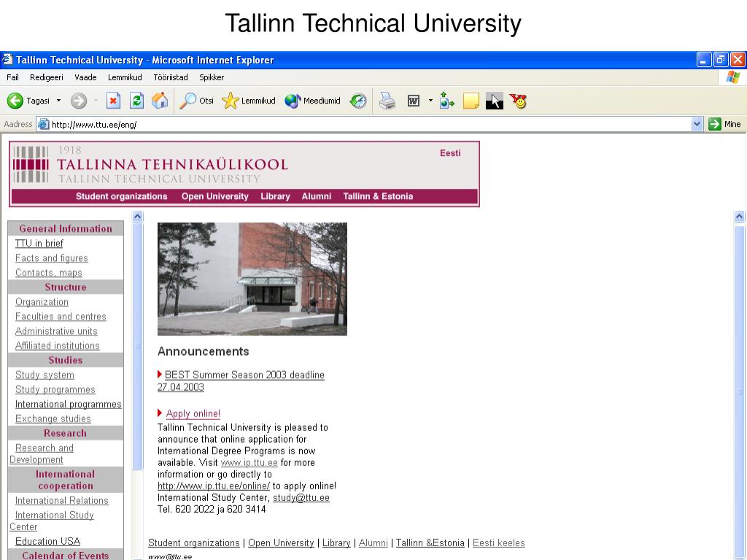This screenshot has width=747, height=560.
Task: Open International Relations link
Action: coord(62,501)
